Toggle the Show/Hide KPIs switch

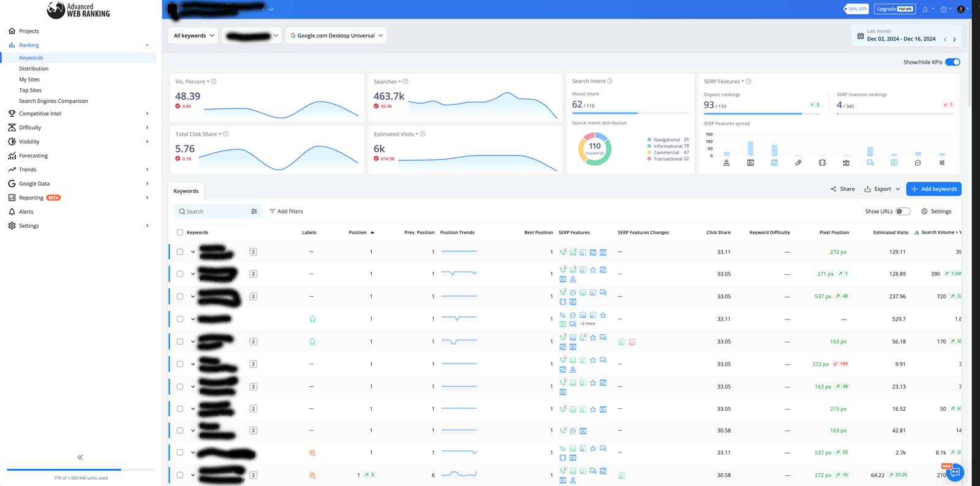pyautogui.click(x=952, y=62)
